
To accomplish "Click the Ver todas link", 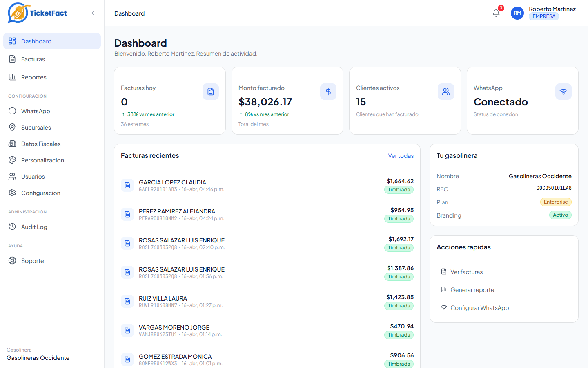I will [401, 156].
